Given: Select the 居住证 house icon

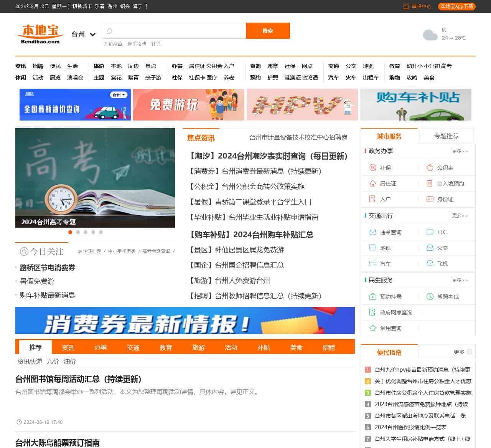Looking at the screenshot, I should 372,183.
